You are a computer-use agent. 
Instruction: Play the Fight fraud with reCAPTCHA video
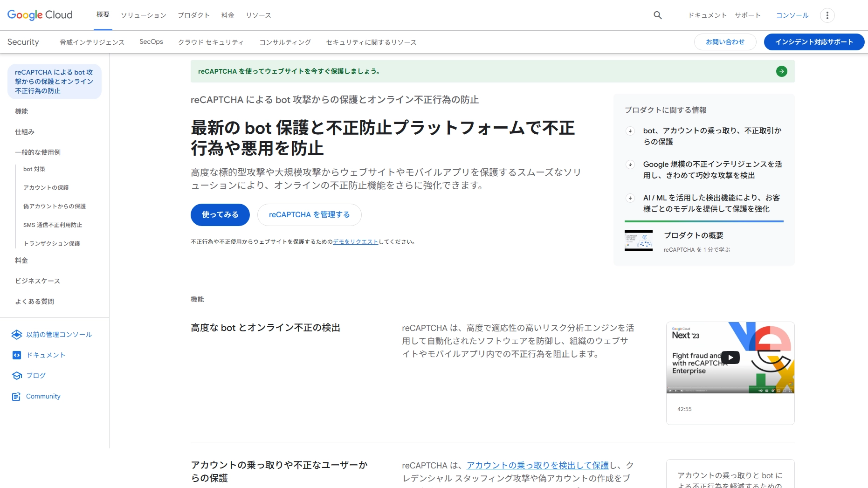(730, 357)
